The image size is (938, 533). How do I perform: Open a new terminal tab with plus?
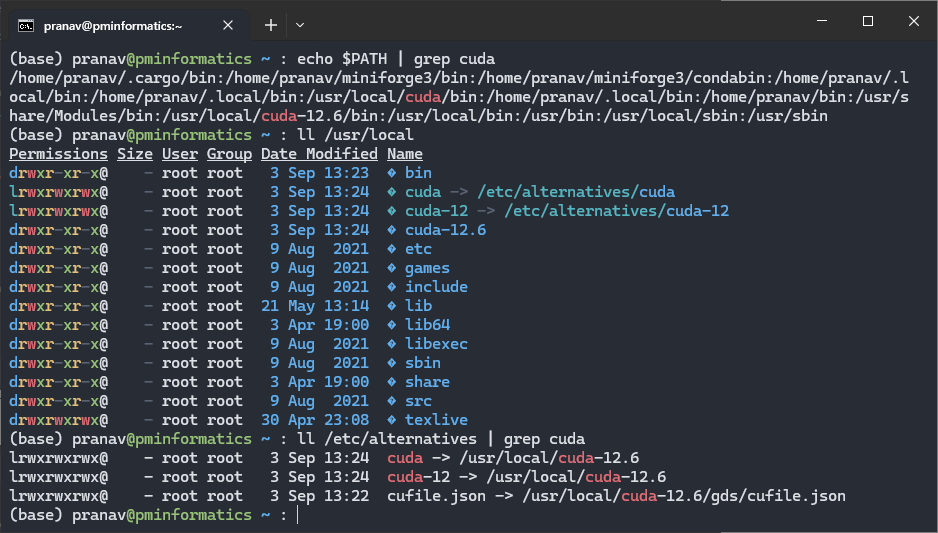click(x=271, y=25)
